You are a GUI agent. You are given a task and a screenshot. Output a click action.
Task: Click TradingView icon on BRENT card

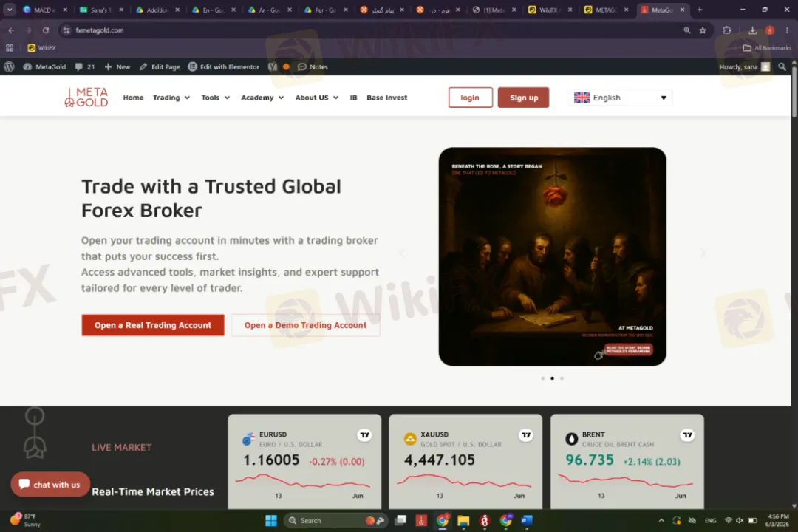(x=687, y=434)
